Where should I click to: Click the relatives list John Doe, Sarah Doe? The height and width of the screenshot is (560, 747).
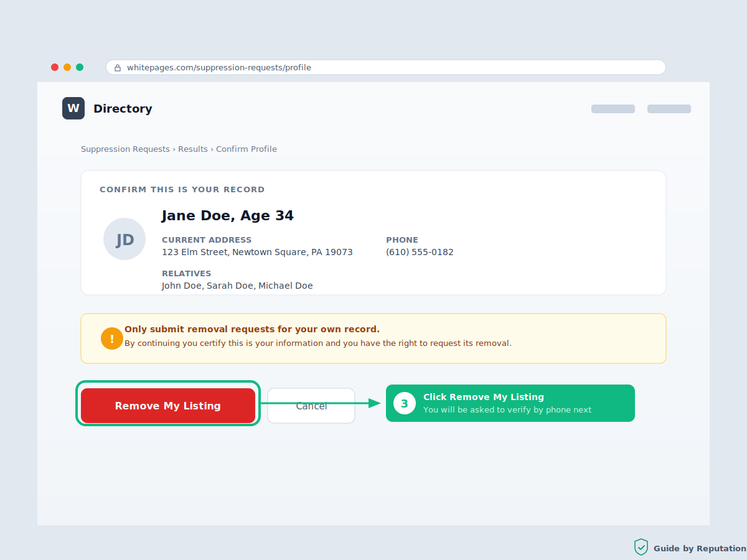[237, 286]
